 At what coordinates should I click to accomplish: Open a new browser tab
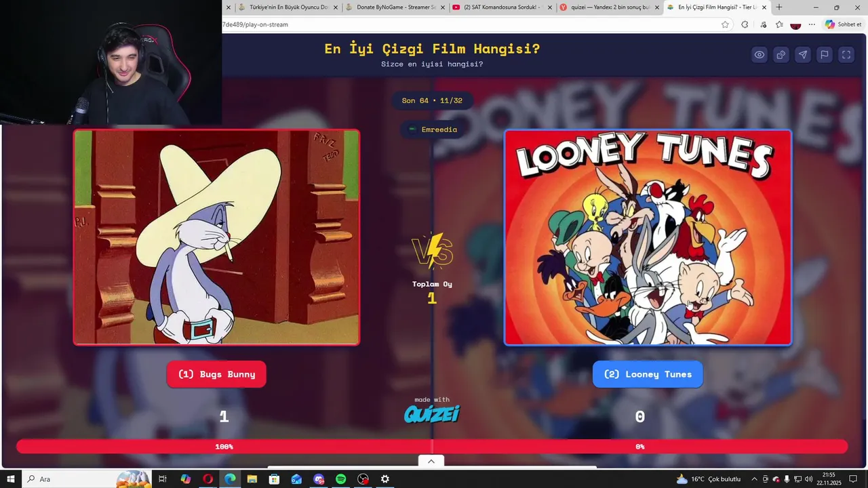coord(779,7)
